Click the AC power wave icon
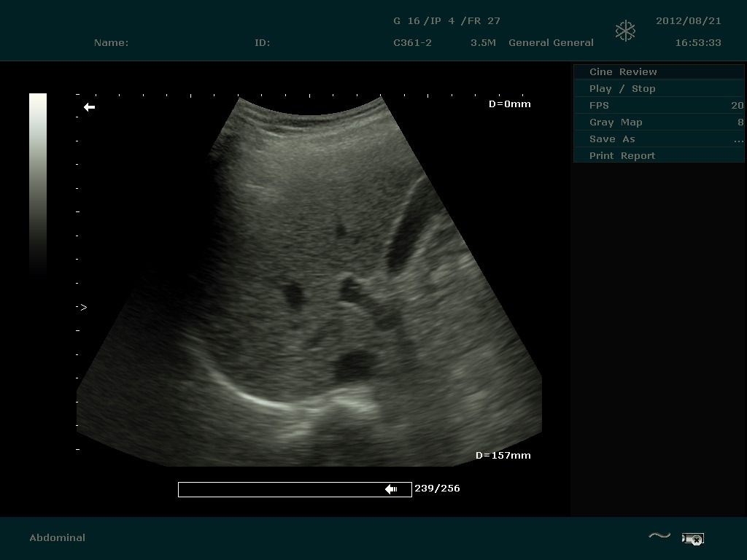The image size is (747, 560). tap(659, 537)
